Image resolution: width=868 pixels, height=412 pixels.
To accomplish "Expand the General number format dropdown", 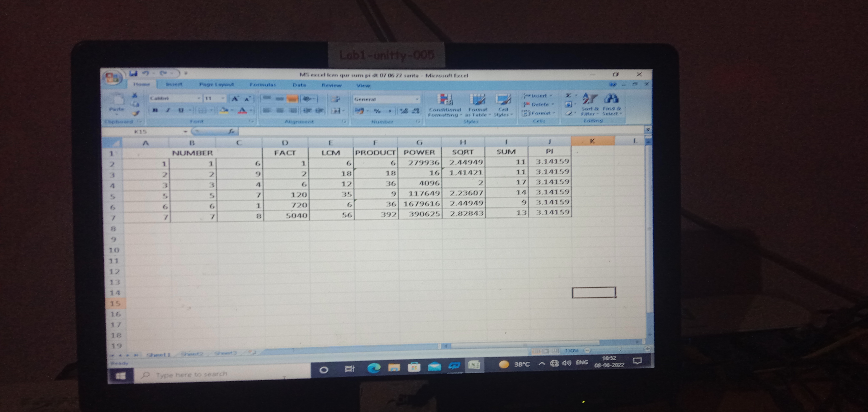I will click(x=417, y=99).
